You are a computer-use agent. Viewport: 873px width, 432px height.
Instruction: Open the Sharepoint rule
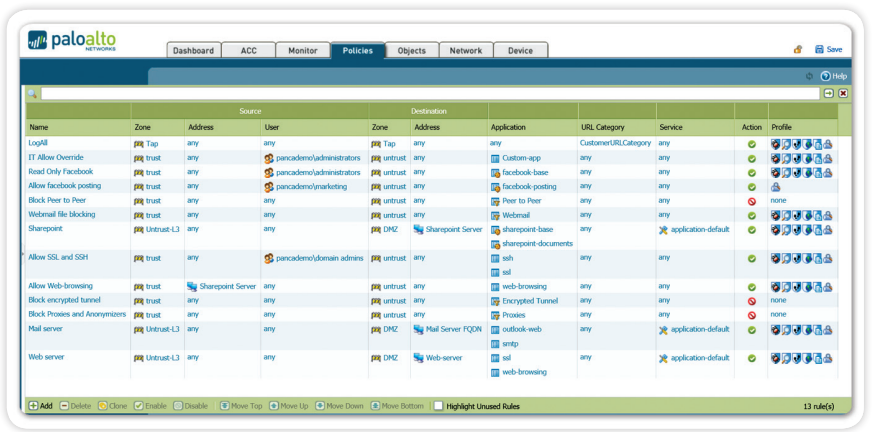(46, 229)
